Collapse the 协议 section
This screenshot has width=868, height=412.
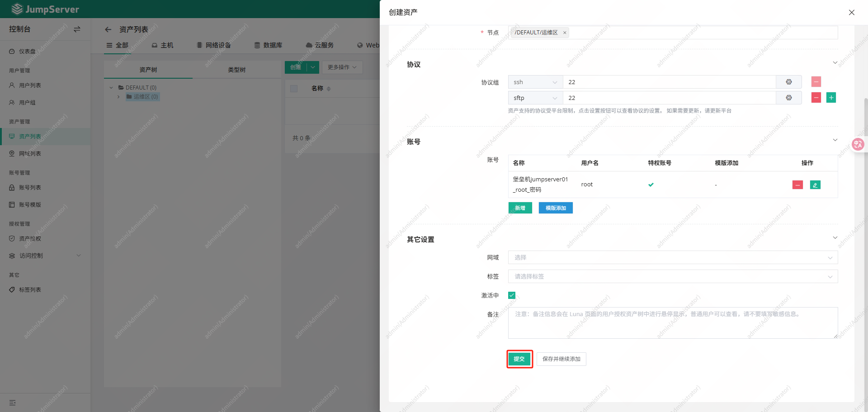coord(835,63)
